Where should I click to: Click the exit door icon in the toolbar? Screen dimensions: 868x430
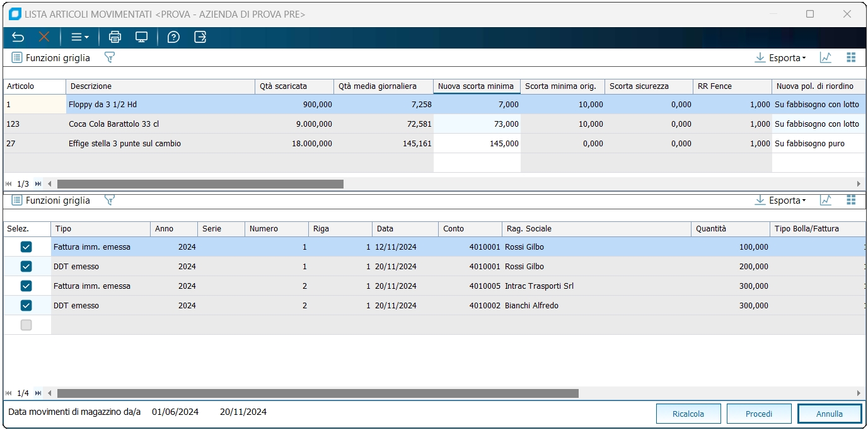pos(200,37)
